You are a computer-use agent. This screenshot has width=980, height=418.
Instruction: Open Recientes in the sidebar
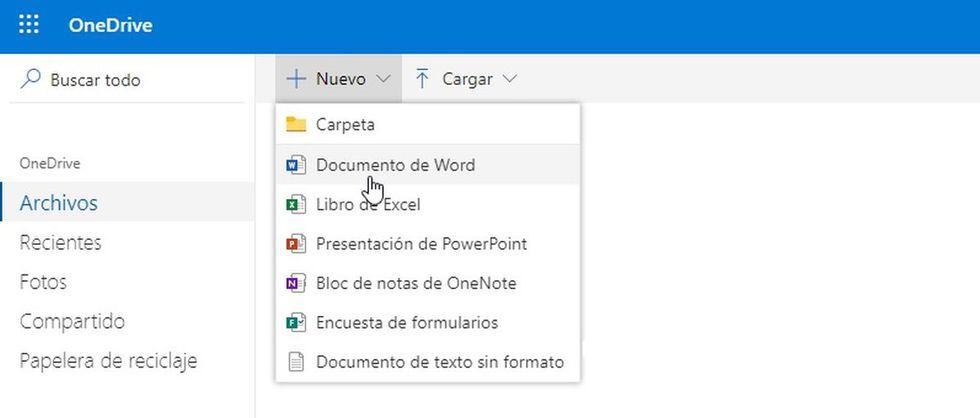click(x=60, y=243)
